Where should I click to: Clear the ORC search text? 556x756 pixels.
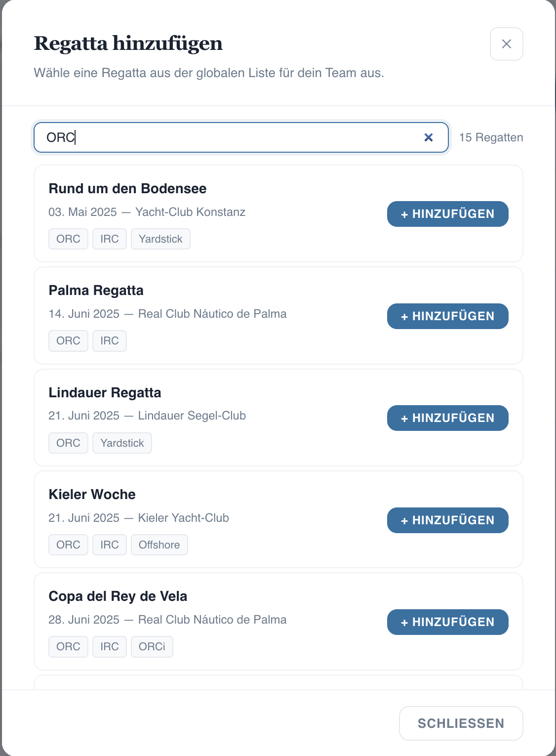[429, 137]
